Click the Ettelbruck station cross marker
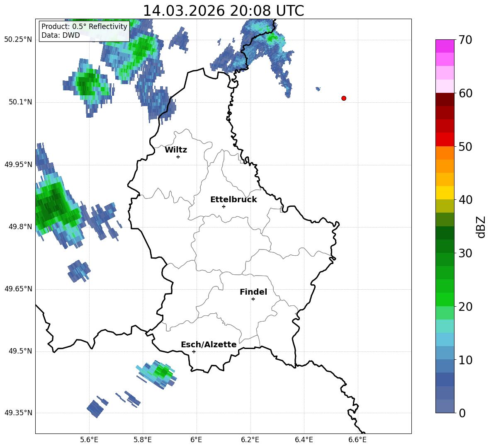 224,206
